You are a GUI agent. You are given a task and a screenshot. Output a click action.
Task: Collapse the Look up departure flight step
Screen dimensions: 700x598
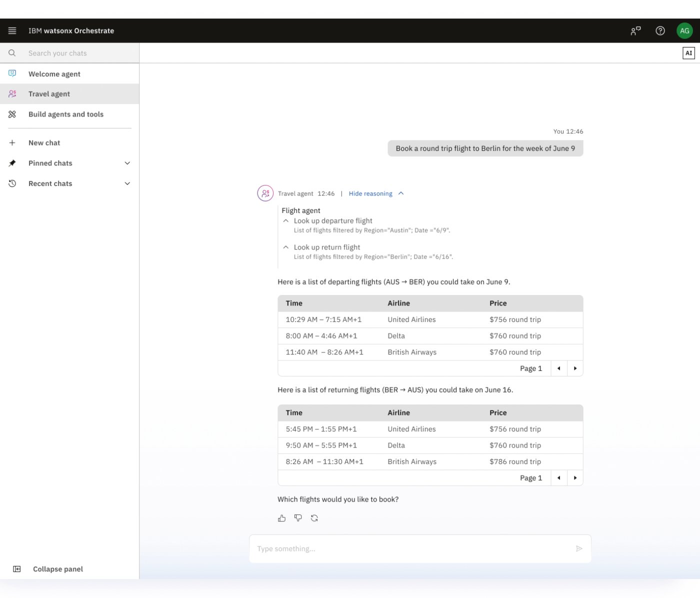[286, 221]
